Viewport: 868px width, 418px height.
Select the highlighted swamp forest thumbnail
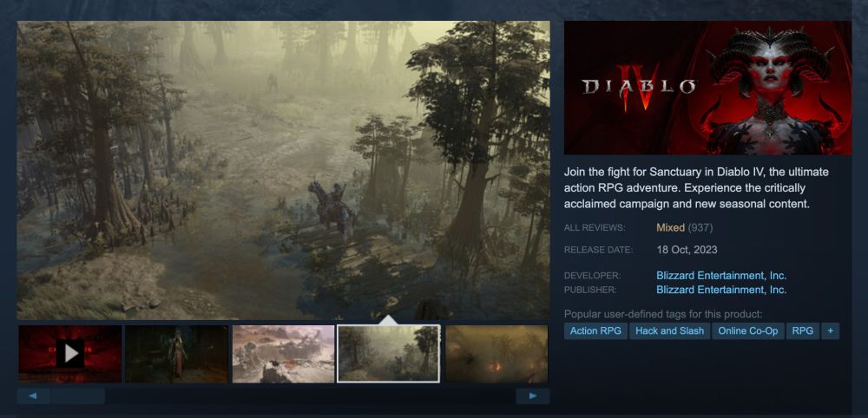[389, 354]
